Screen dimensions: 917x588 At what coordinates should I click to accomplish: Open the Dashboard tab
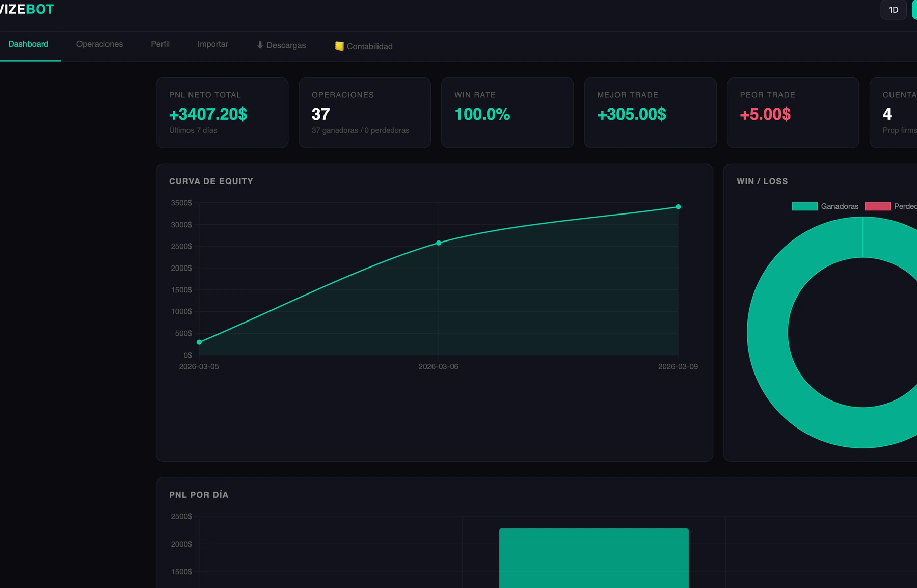tap(29, 44)
